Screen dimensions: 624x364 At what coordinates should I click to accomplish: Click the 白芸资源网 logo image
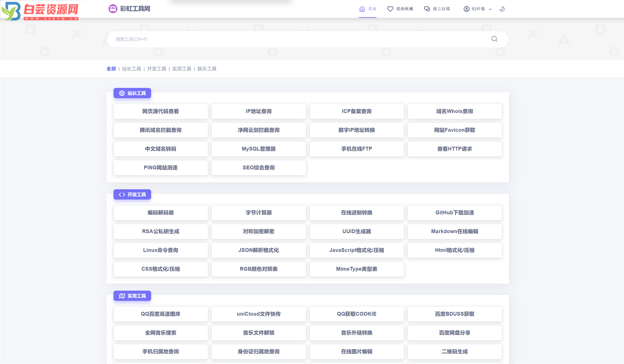[41, 11]
